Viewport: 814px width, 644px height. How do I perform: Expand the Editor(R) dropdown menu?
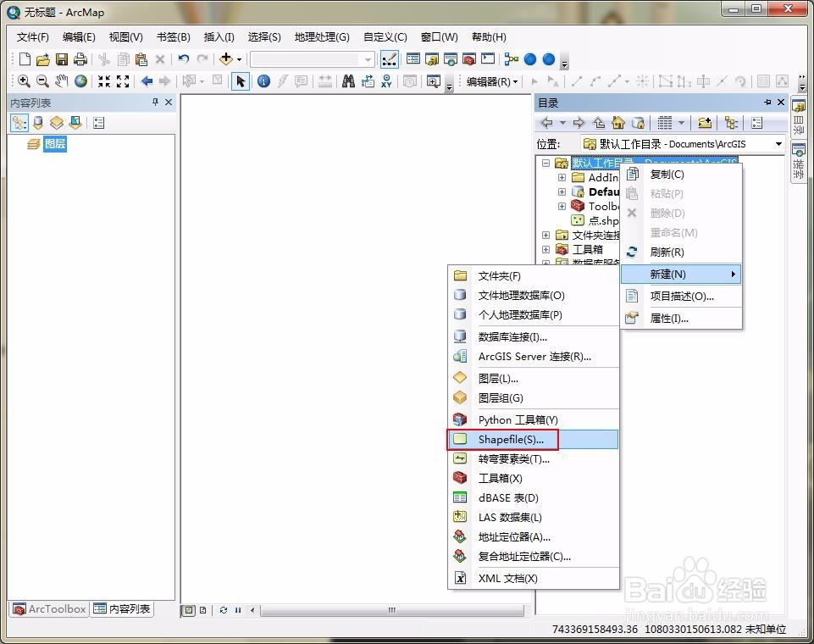492,81
